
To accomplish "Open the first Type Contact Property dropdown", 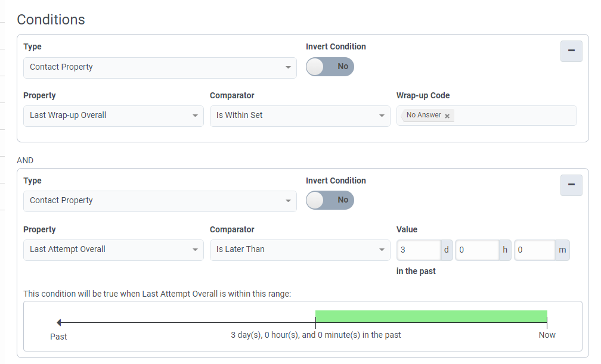I will click(160, 67).
